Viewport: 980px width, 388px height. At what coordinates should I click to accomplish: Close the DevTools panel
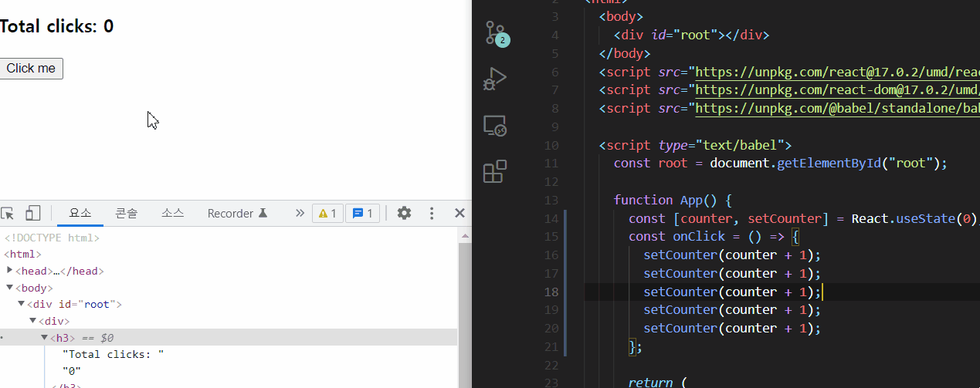pos(459,214)
